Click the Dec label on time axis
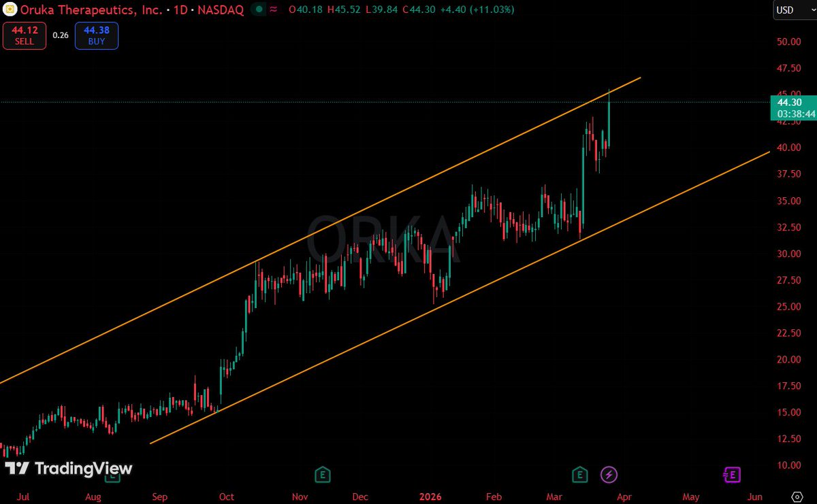The height and width of the screenshot is (504, 817). 361,497
